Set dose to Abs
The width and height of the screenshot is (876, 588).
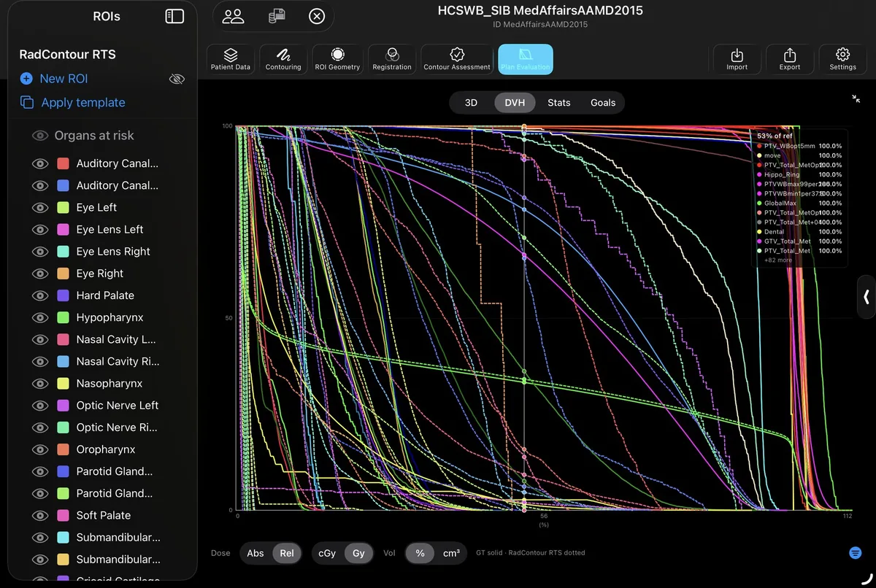(x=255, y=553)
